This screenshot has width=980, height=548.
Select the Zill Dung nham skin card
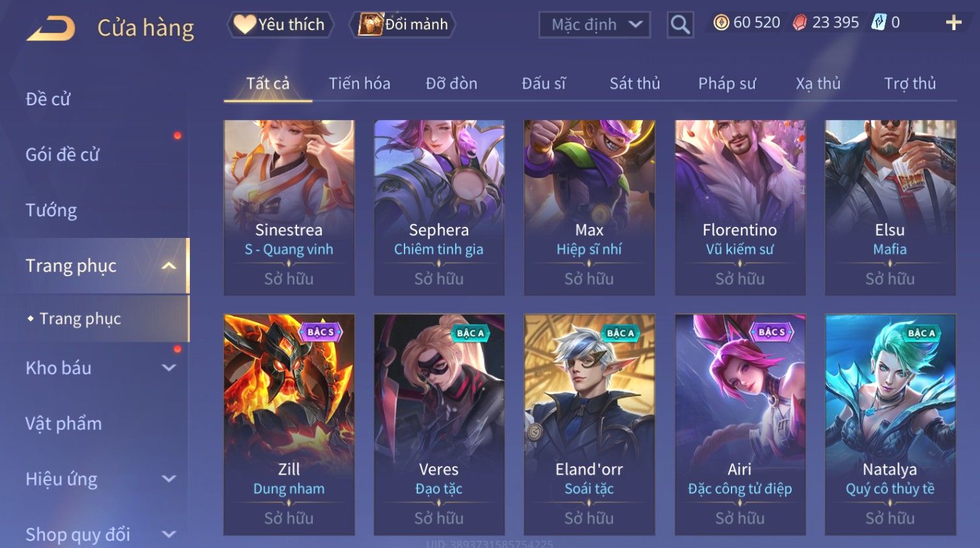(289, 424)
